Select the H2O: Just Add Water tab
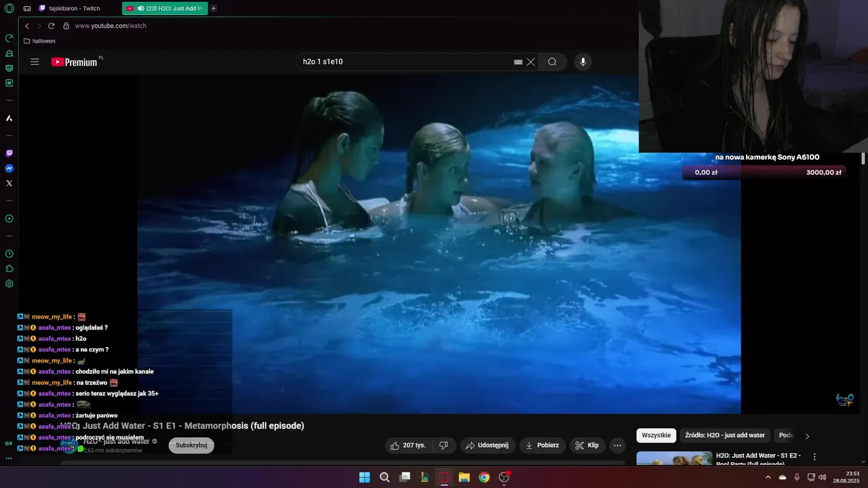The height and width of the screenshot is (488, 868). 165,8
